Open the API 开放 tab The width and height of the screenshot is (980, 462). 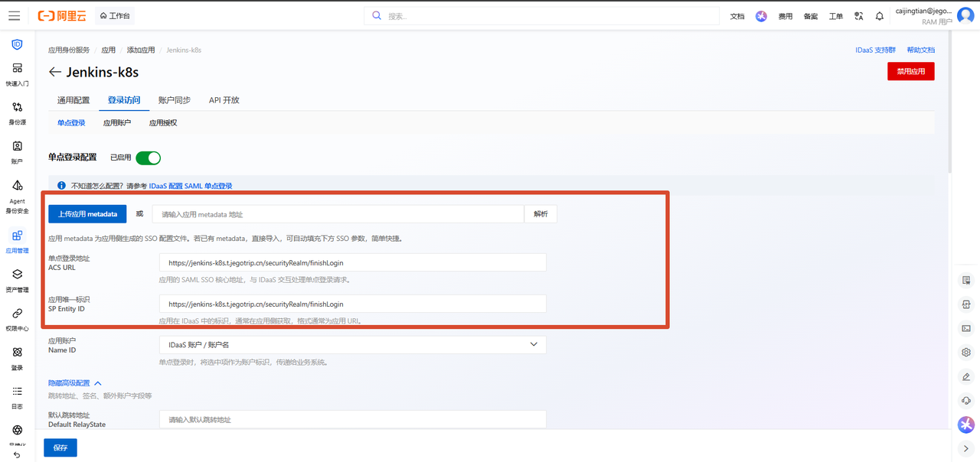pos(224,100)
